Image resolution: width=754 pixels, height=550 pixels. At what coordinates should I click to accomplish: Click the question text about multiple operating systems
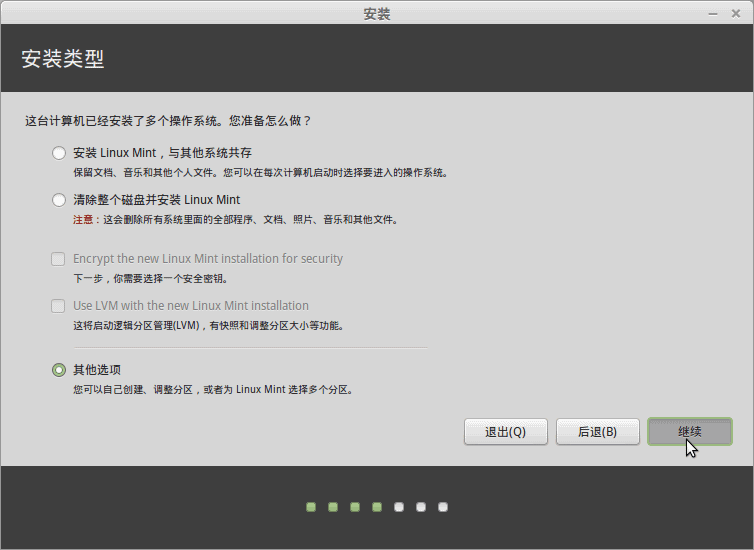pos(168,121)
